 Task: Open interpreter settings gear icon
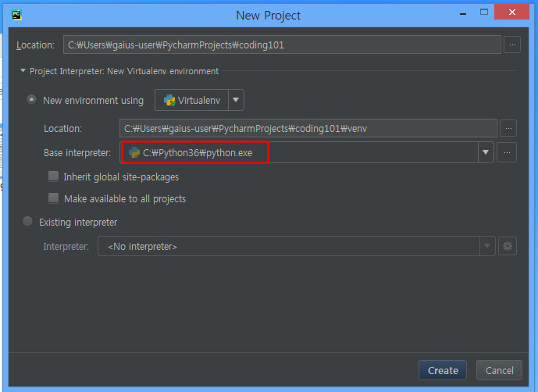click(x=508, y=247)
